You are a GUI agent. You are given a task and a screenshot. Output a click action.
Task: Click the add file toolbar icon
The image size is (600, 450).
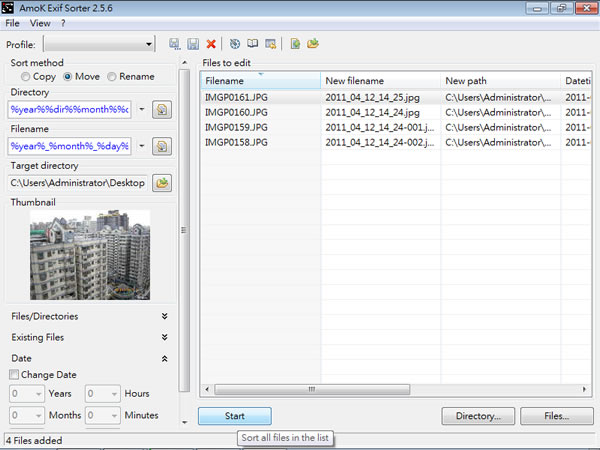(x=295, y=44)
